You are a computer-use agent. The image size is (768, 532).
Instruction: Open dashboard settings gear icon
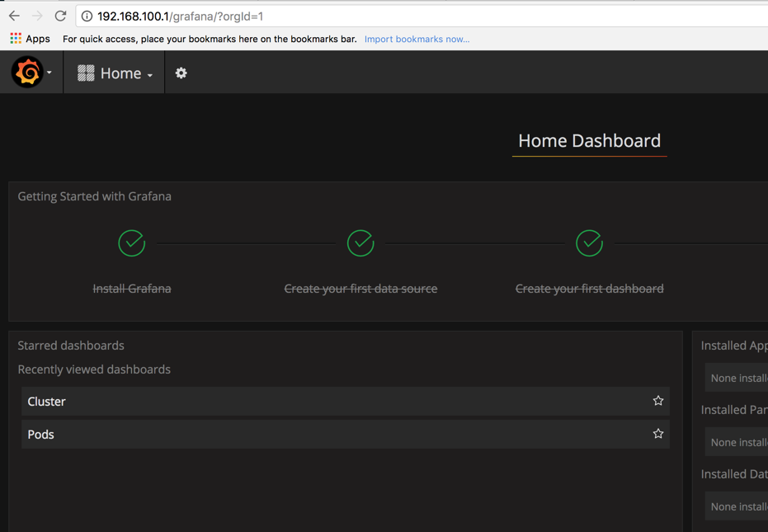point(181,73)
